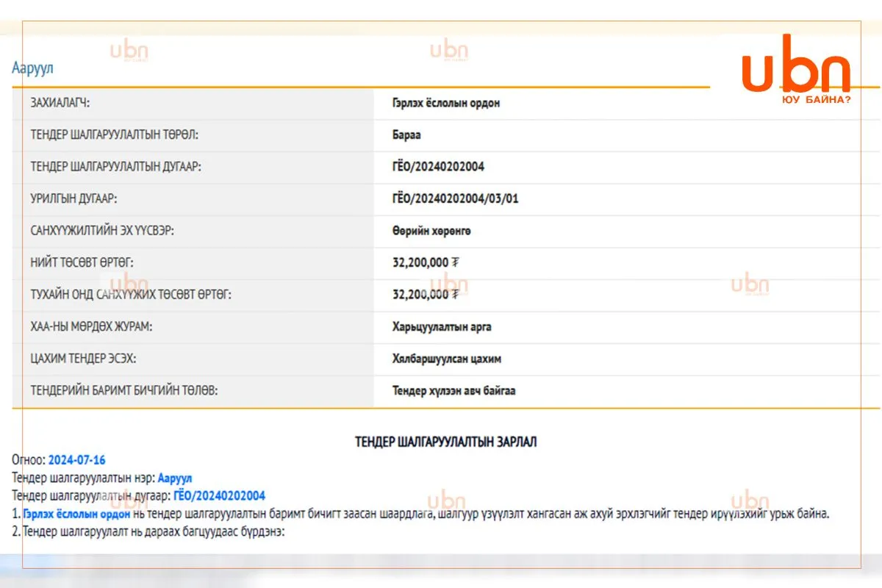The image size is (882, 588).
Task: Click the 'Тендер шалгаруулалтын нэр:' label
Action: point(83,478)
